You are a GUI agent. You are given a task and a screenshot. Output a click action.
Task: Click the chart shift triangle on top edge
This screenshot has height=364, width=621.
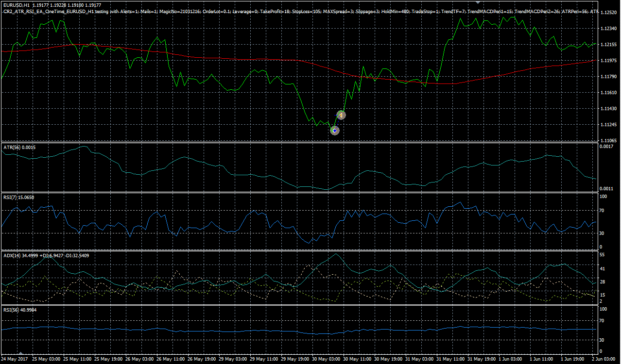point(478,2)
